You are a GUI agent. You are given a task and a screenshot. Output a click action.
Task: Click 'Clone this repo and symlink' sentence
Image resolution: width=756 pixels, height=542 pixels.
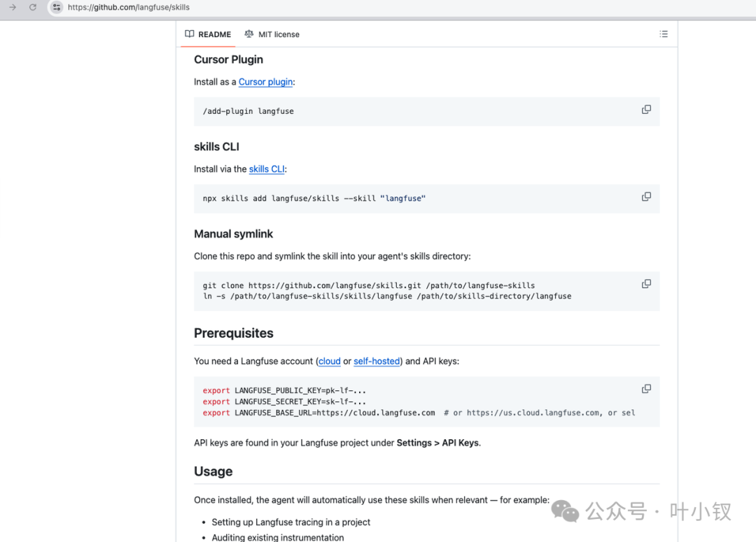click(332, 256)
